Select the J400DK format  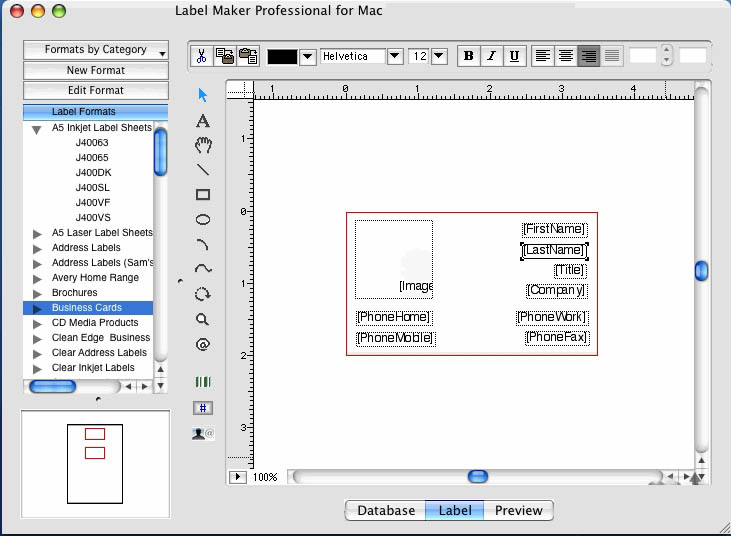coord(93,172)
